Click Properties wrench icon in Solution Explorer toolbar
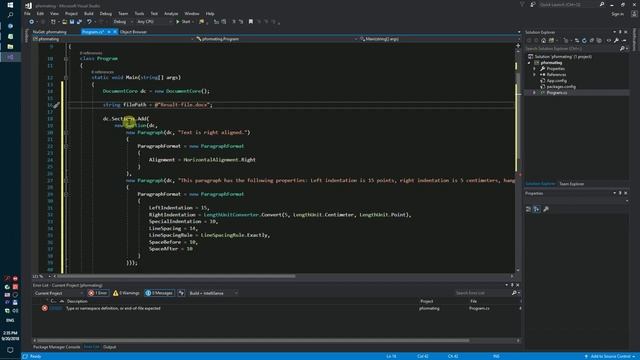The image size is (640, 360). [x=616, y=40]
